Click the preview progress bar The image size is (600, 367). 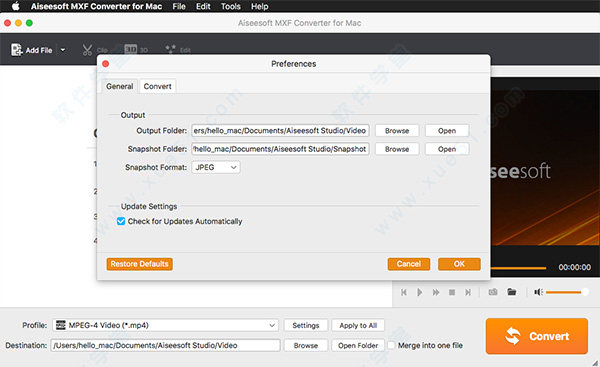518,268
